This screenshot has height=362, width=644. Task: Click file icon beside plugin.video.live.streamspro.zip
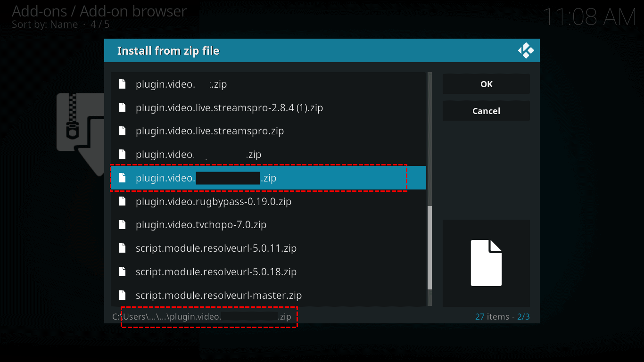pos(123,131)
